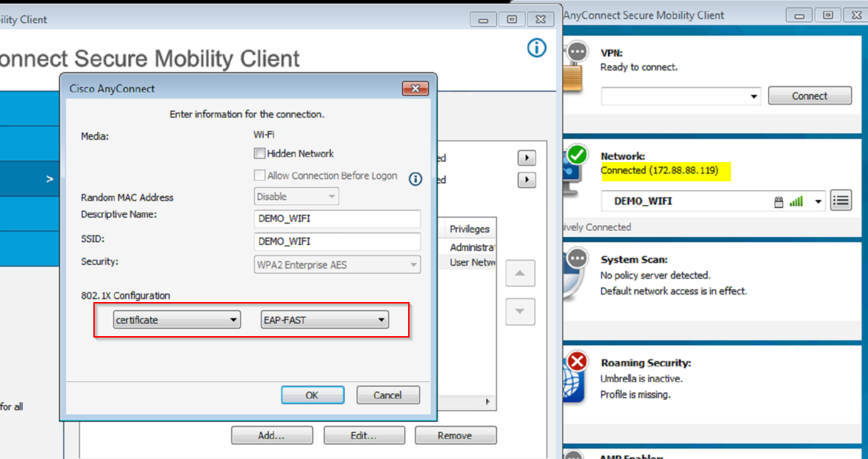Click the horizontal scrollbar right arrow in list

tap(487, 401)
